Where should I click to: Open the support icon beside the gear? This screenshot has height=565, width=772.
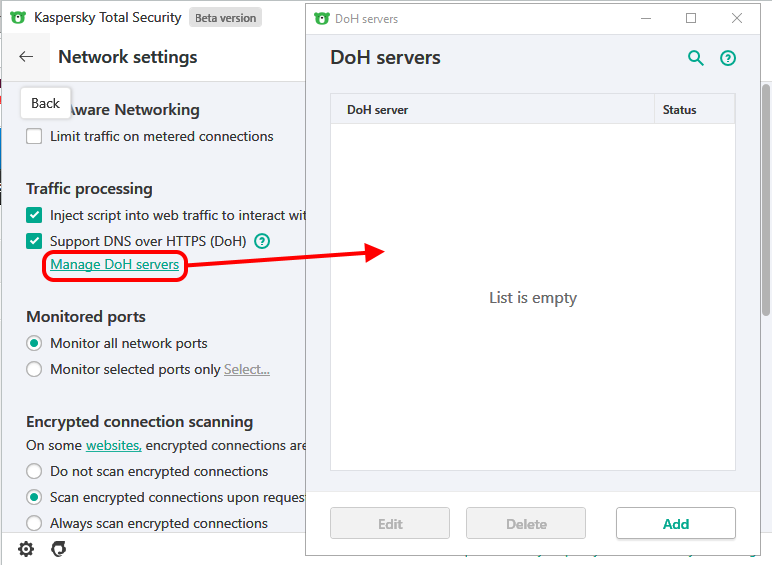58,548
